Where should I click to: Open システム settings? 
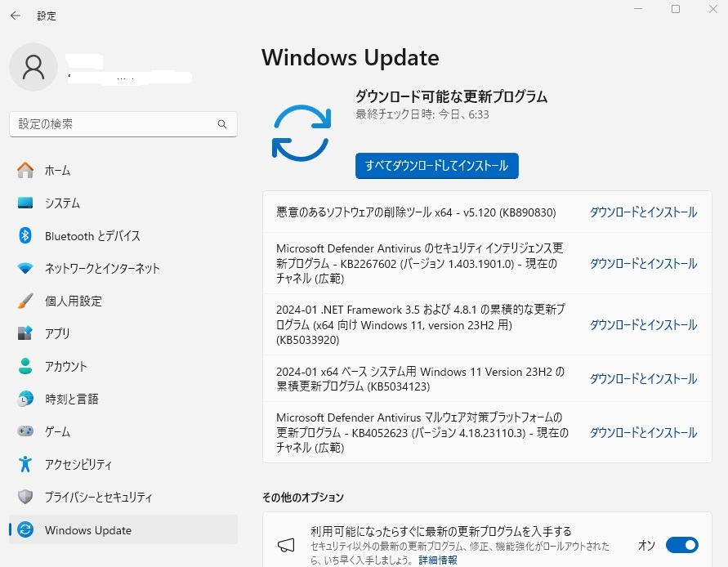pyautogui.click(x=123, y=203)
